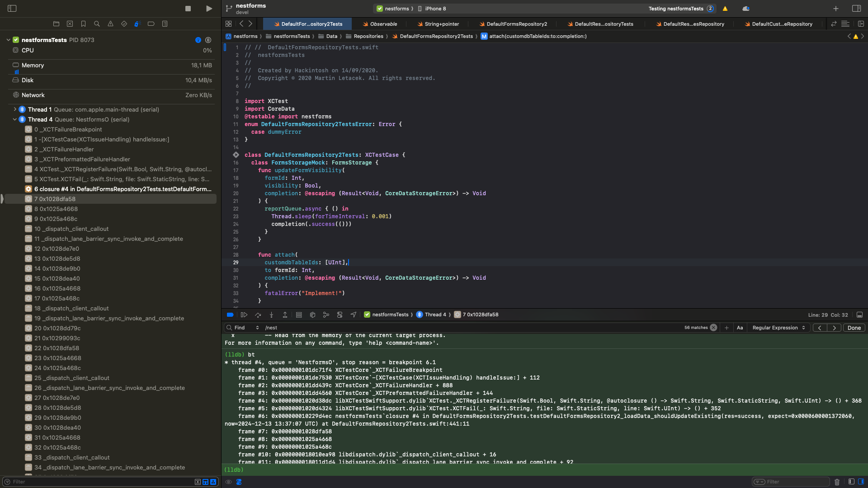Click the blue process gauge view icon
This screenshot has width=868, height=488.
[x=198, y=40]
